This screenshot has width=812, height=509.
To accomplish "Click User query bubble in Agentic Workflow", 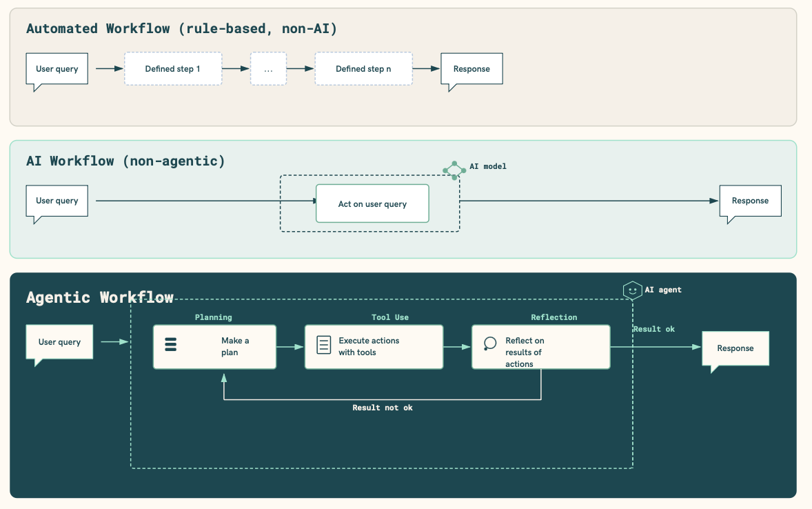I will (x=59, y=346).
